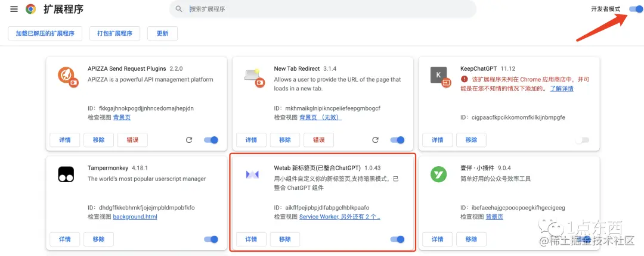View 错误 for New Tab Redirect
The image size is (644, 256).
(319, 140)
